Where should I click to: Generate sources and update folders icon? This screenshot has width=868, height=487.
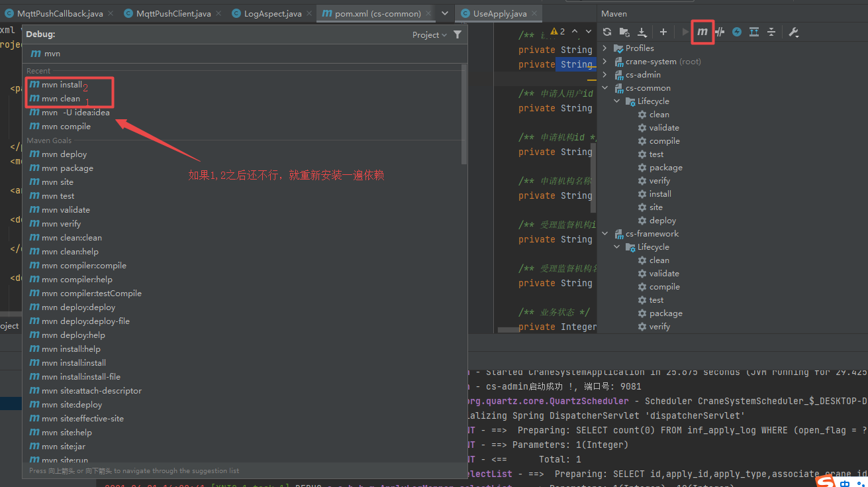click(x=624, y=31)
